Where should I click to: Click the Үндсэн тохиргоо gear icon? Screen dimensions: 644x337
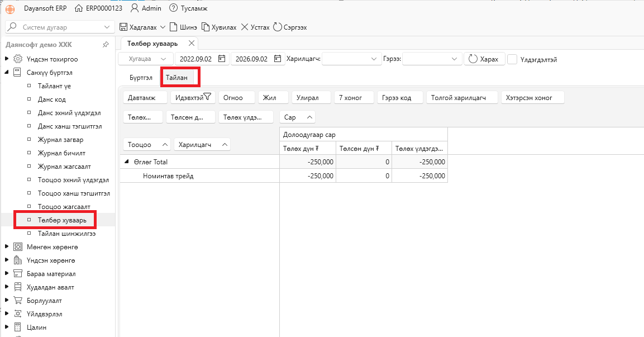coord(18,59)
